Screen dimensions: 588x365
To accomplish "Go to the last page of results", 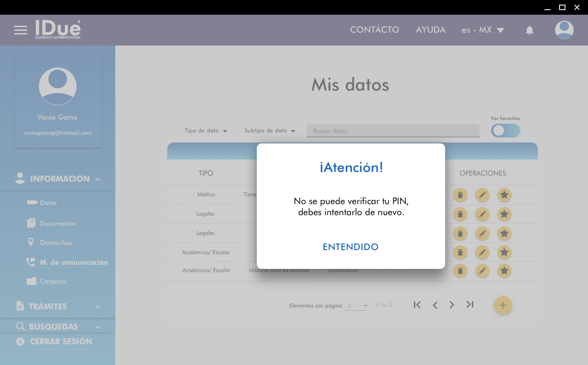I will point(469,305).
